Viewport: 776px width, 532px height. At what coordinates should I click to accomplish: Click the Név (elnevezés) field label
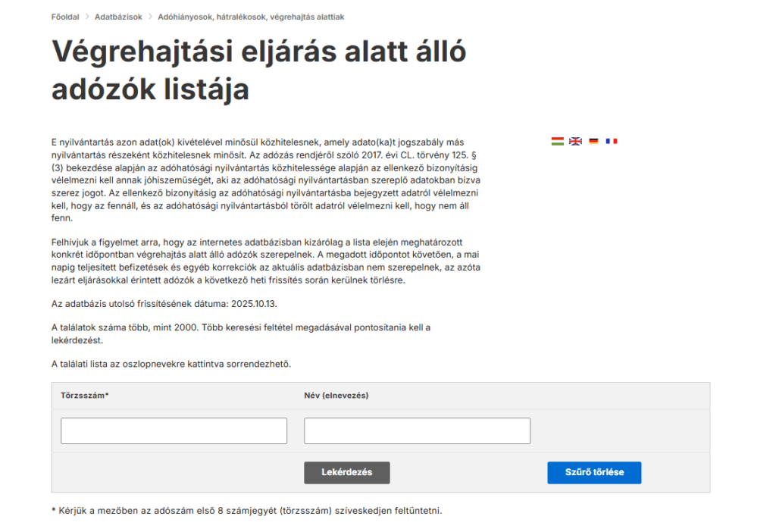[336, 395]
